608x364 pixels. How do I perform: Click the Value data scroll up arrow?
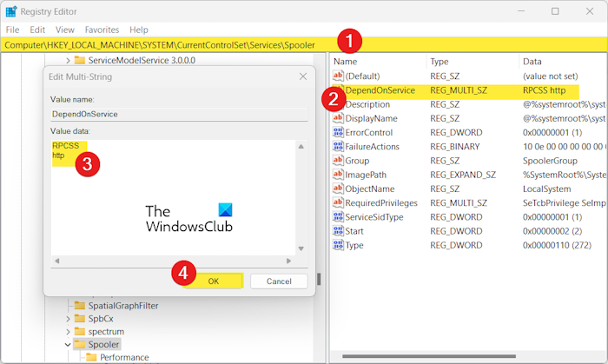(301, 146)
